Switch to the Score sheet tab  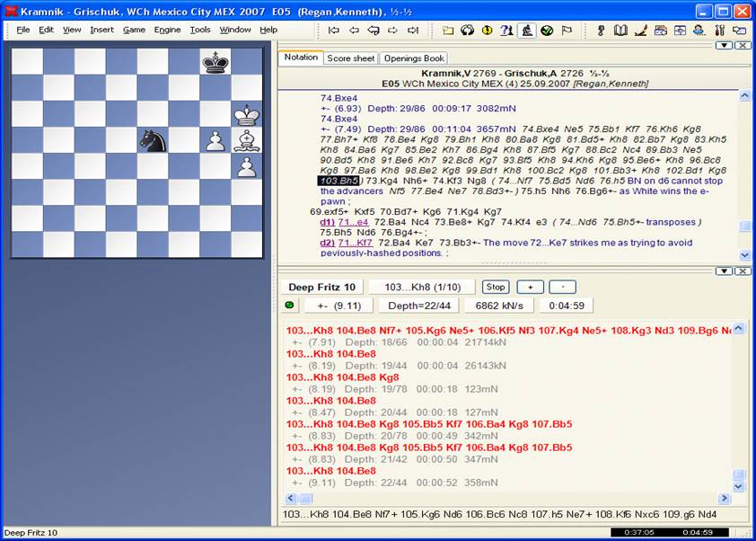point(350,58)
